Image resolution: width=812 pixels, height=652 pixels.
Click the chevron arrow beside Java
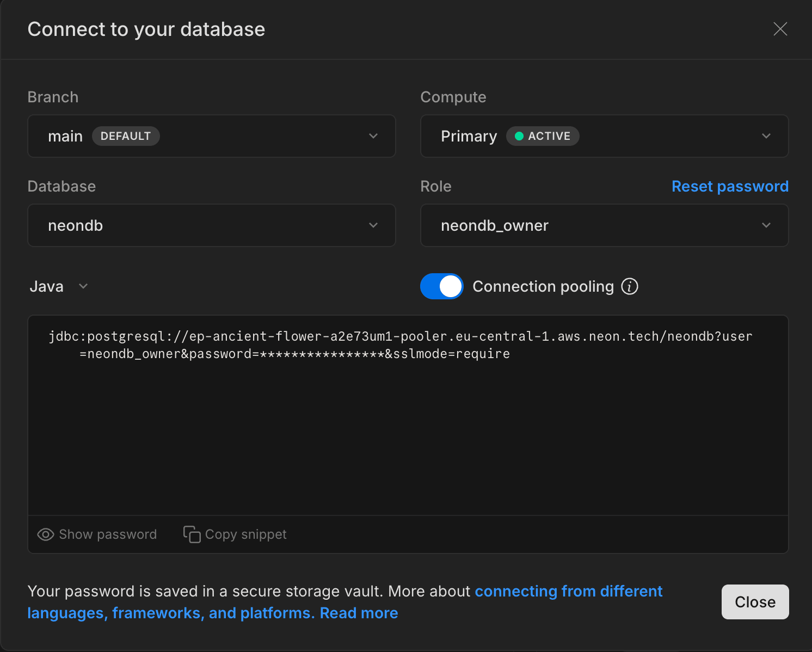[x=83, y=286]
